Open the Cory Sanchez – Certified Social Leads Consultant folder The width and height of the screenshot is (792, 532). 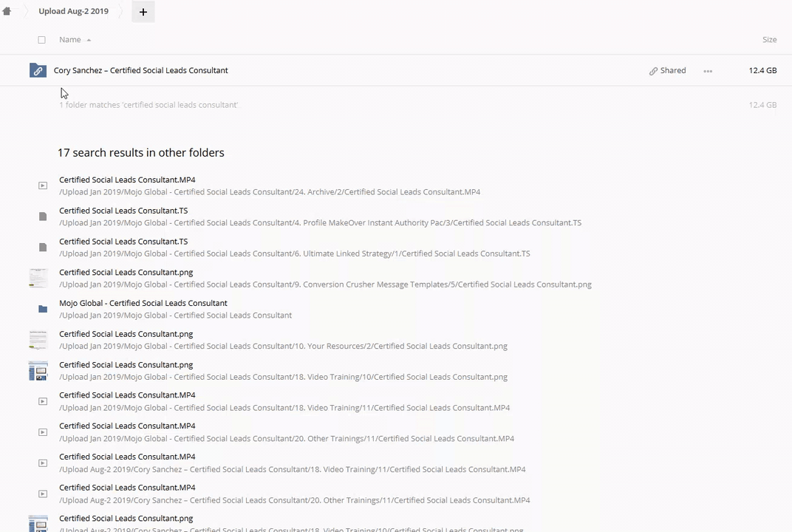140,70
